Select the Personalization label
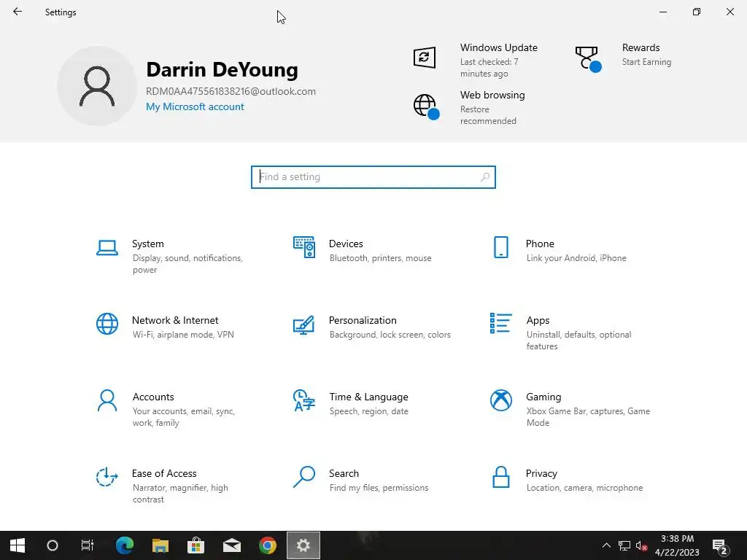The image size is (747, 560). pyautogui.click(x=363, y=321)
